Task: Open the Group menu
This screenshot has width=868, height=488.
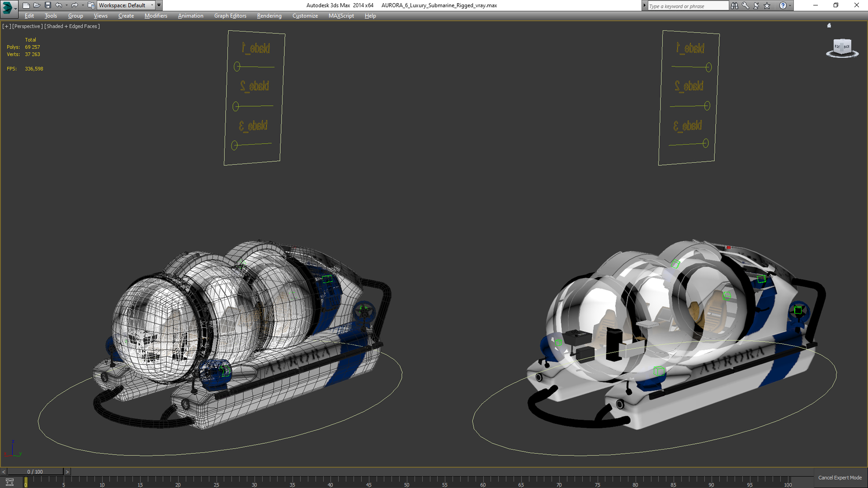Action: (x=75, y=16)
